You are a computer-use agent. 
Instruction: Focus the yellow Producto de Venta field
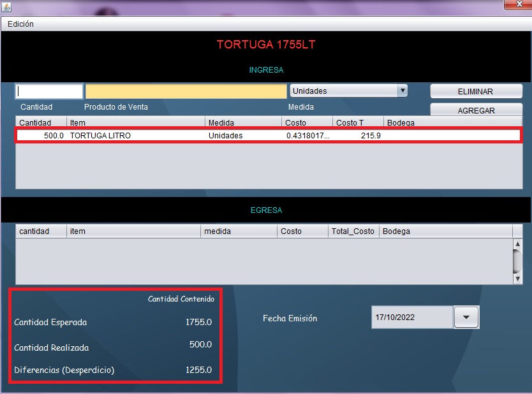(186, 91)
